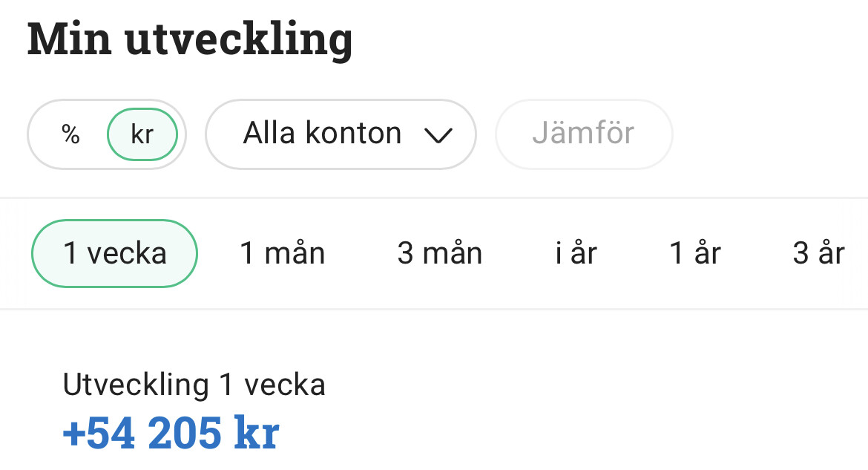The width and height of the screenshot is (868, 470).
Task: Click the percent sign symbol
Action: 70,135
